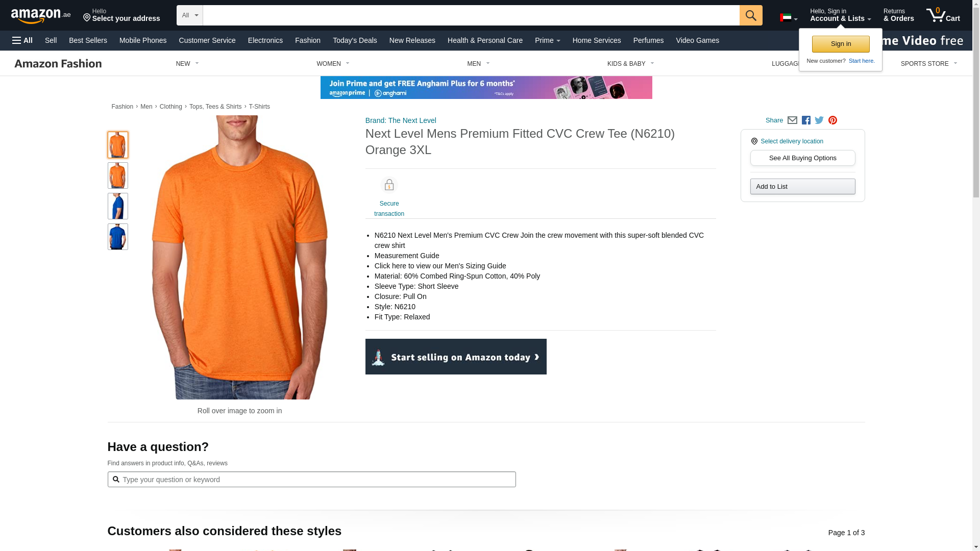
Task: Open the shopping cart icon
Action: [943, 15]
